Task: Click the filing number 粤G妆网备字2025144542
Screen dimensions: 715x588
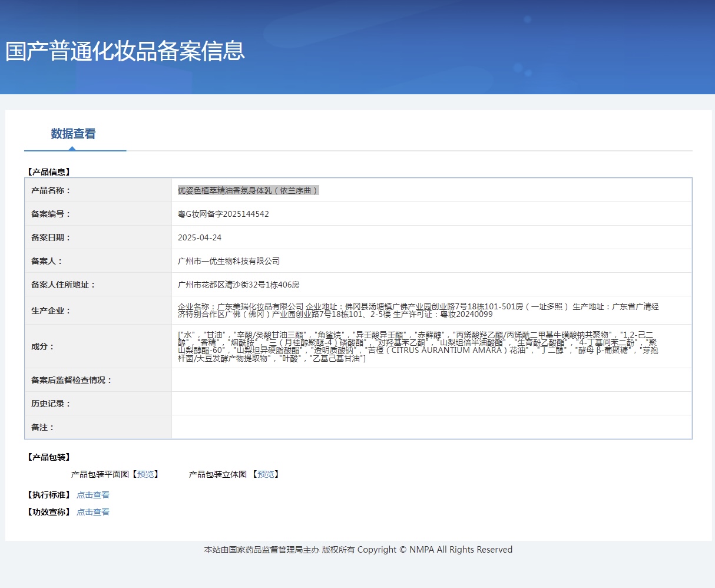Action: (223, 214)
